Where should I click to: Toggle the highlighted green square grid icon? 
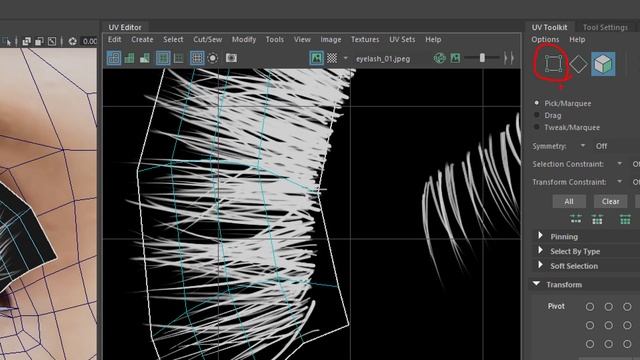163,58
